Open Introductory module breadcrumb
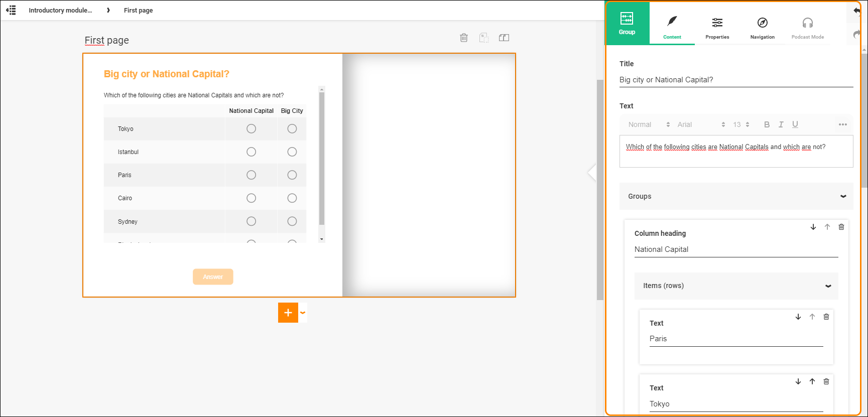This screenshot has width=868, height=417. coord(60,10)
